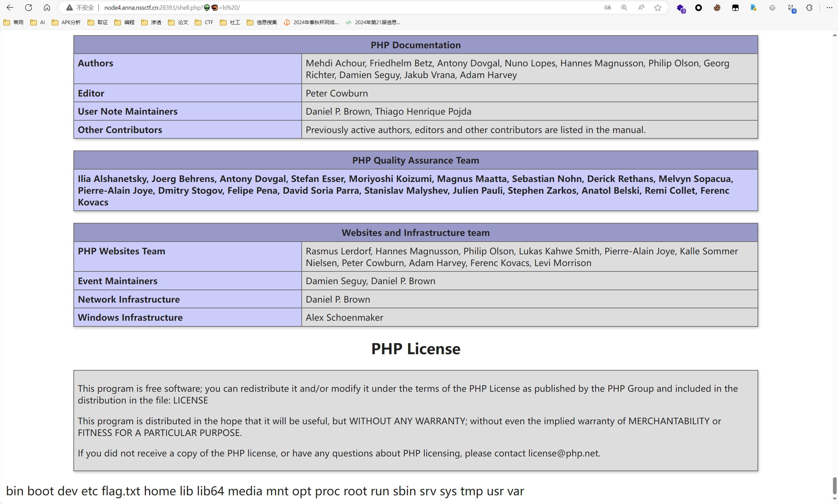Click the not-secure warning triangle icon

click(69, 7)
